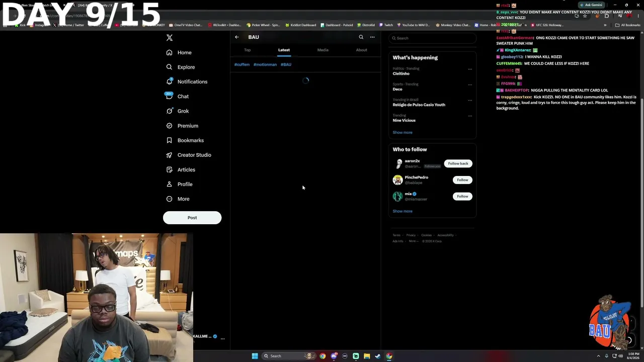Follow back aaron2x
This screenshot has width=644, height=362.
click(x=458, y=163)
